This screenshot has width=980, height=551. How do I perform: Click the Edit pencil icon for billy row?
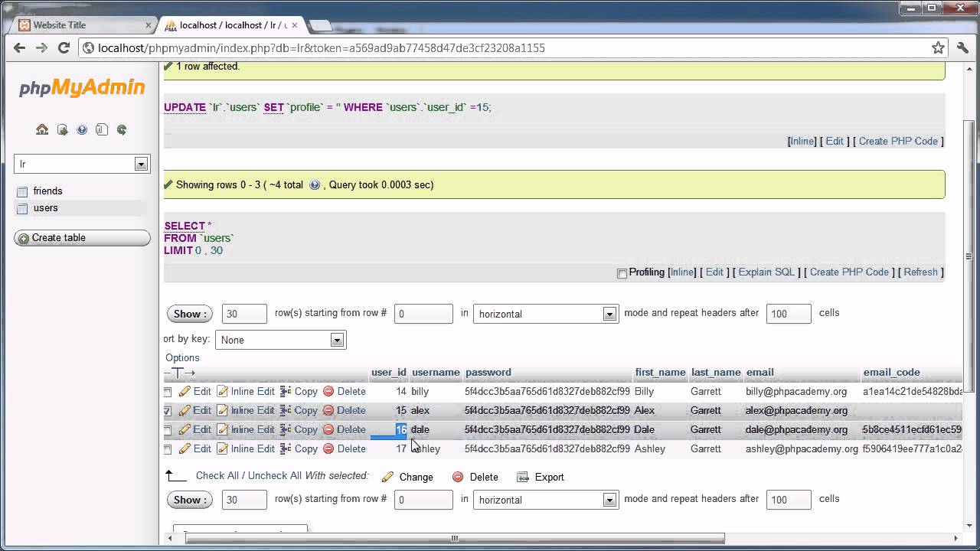185,391
